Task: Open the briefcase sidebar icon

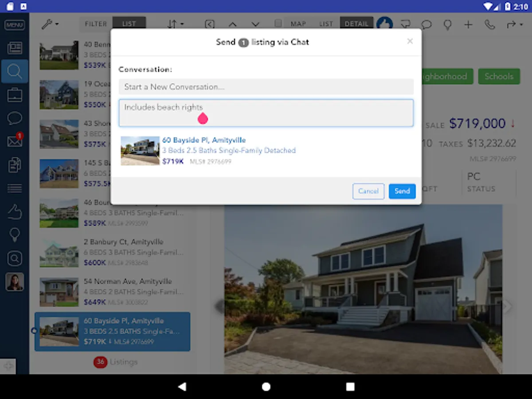Action: [15, 95]
